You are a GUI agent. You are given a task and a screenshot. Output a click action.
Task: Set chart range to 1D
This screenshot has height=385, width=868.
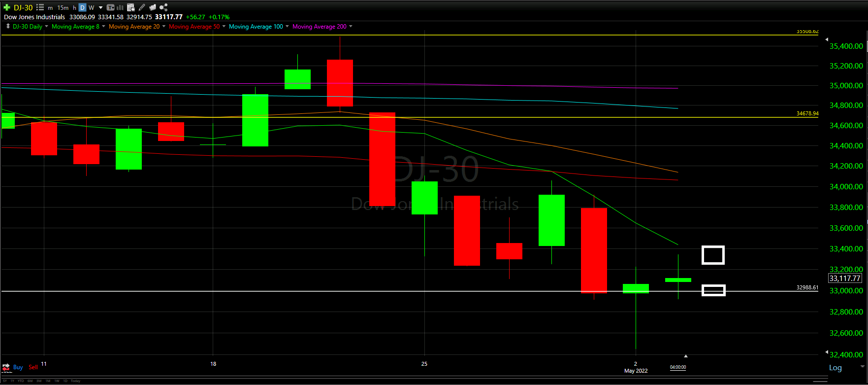click(65, 381)
